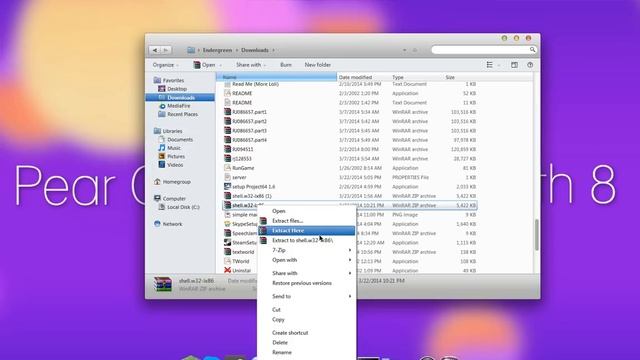640x360 pixels.
Task: Click the red X icon of Uninstal
Action: pos(227,270)
